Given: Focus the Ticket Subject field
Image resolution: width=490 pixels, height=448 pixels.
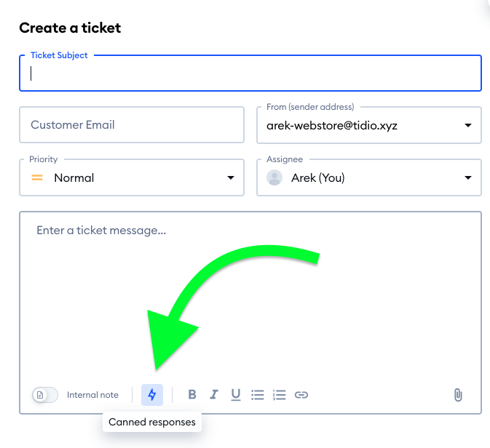Looking at the screenshot, I should point(250,73).
